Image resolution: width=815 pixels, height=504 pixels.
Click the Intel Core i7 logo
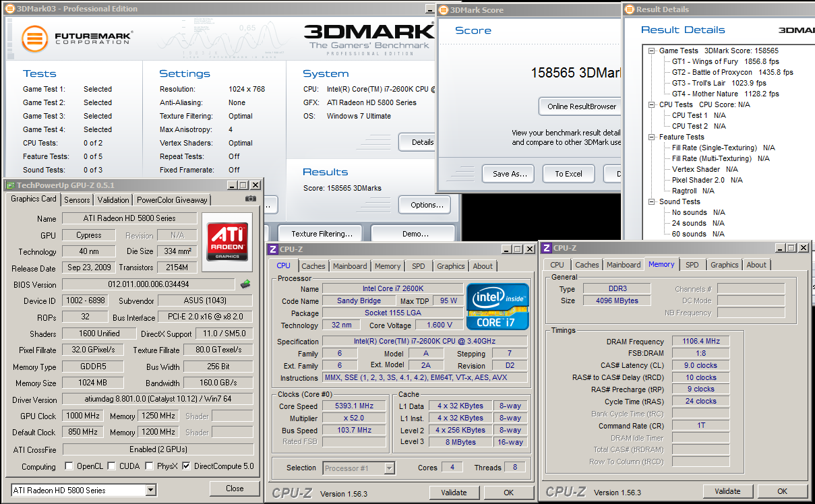pos(497,306)
